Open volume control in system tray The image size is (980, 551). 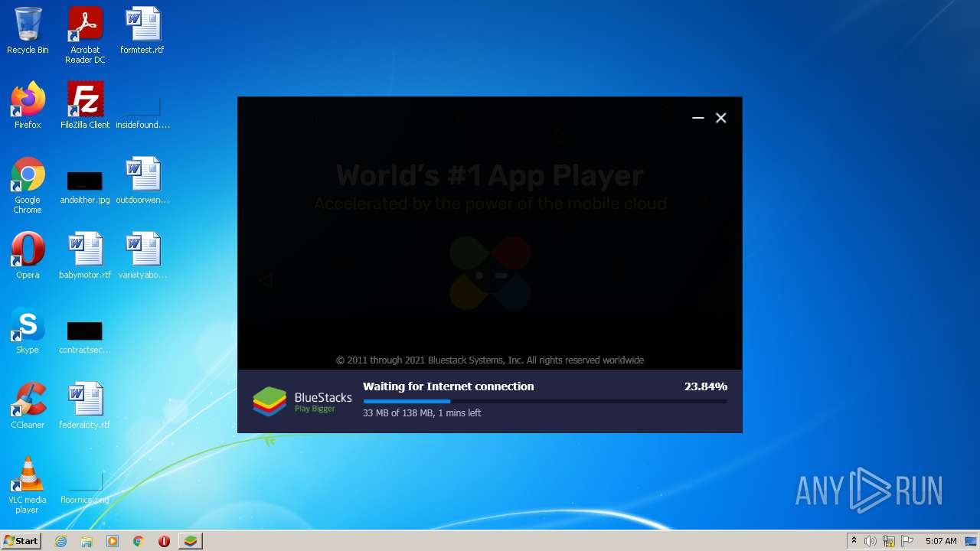coord(871,541)
